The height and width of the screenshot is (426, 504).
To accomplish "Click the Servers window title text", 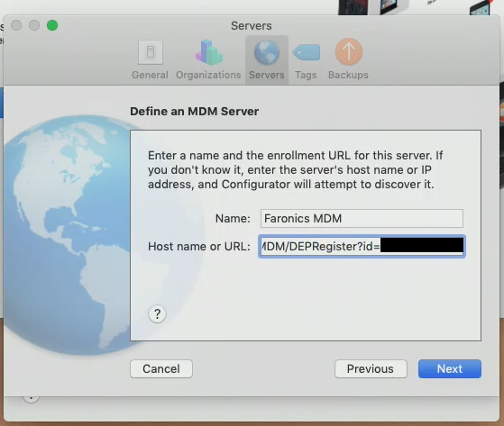I will click(x=252, y=26).
